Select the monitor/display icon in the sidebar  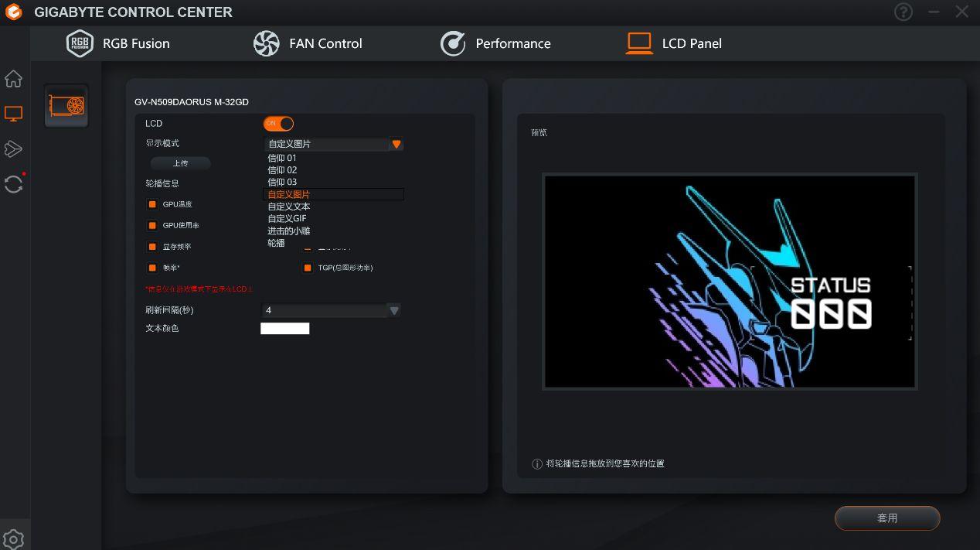tap(14, 113)
